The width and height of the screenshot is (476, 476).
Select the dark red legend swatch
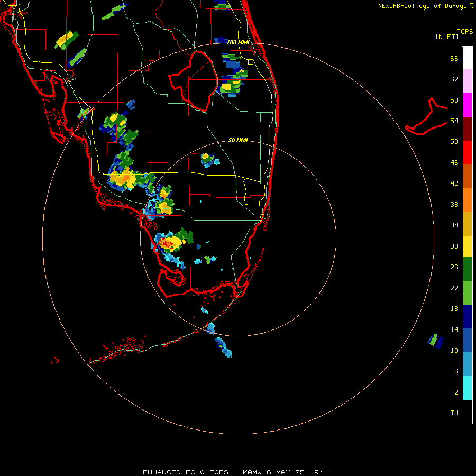467,129
